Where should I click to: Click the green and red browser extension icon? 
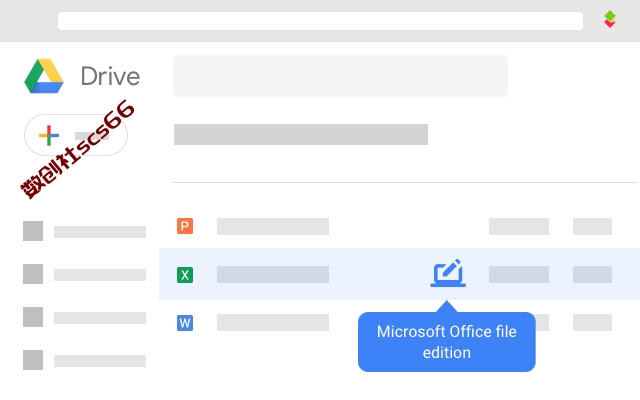(610, 19)
